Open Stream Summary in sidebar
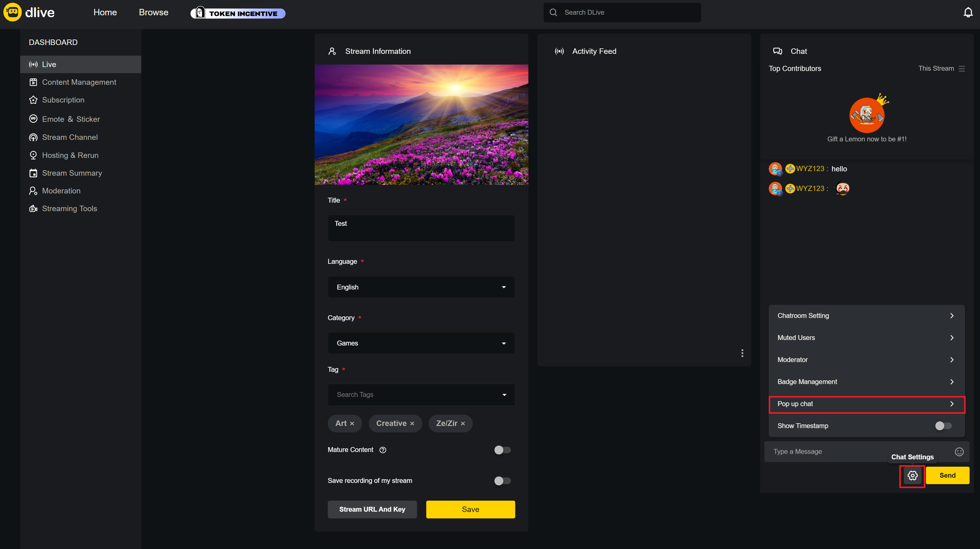This screenshot has height=549, width=980. click(x=72, y=173)
